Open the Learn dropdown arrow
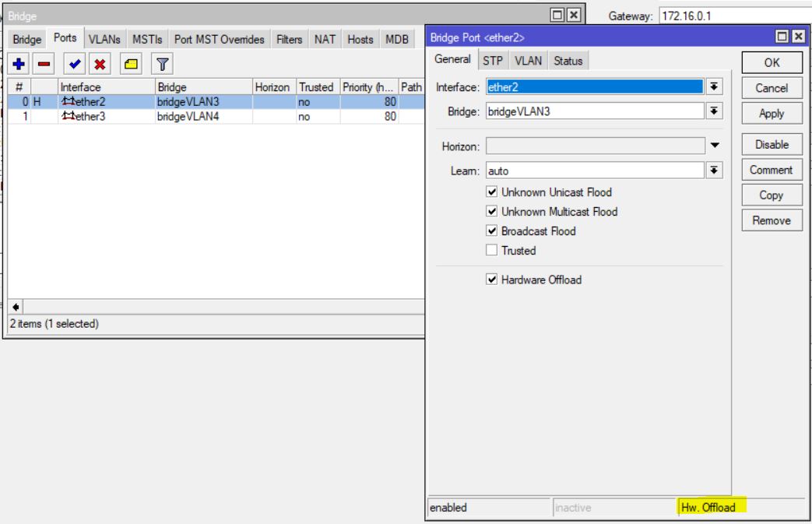The width and height of the screenshot is (812, 524). click(714, 171)
